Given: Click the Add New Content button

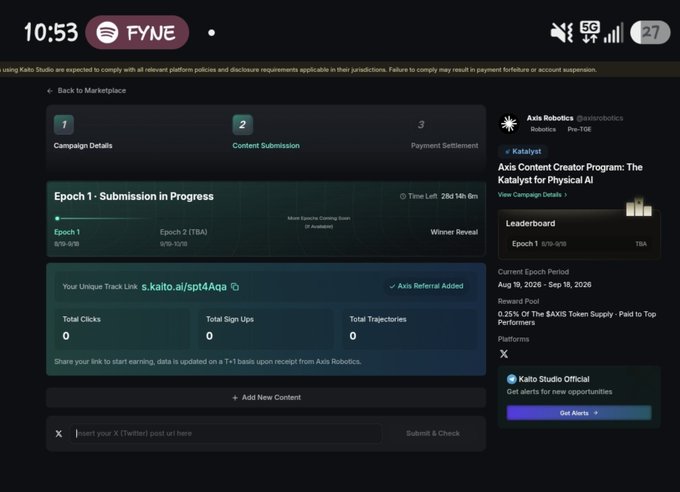Looking at the screenshot, I should 266,397.
